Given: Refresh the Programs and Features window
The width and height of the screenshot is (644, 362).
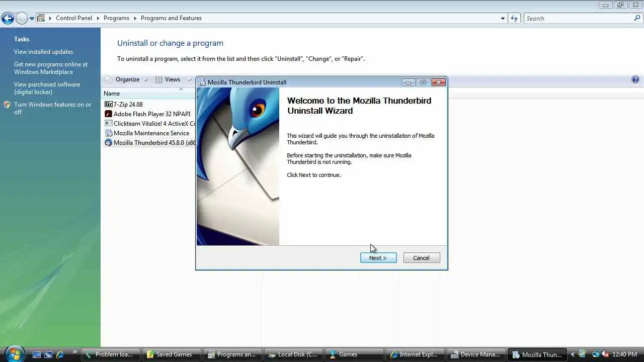Looking at the screenshot, I should click(x=514, y=19).
